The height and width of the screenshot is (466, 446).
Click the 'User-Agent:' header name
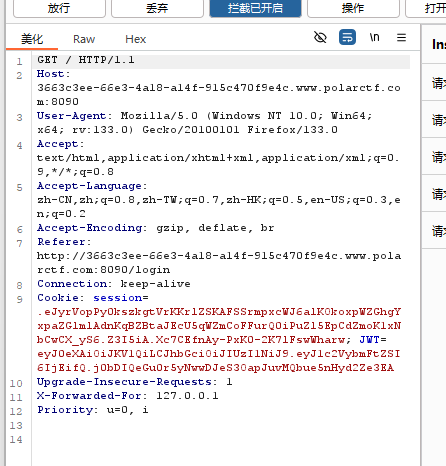point(74,116)
